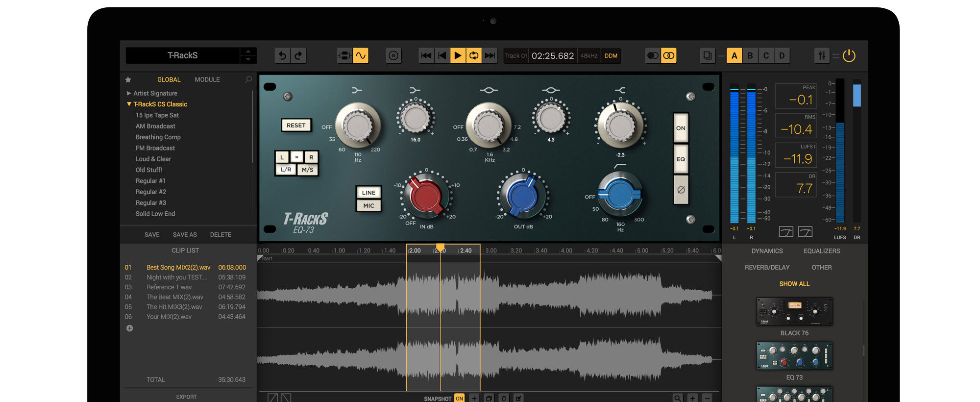Image resolution: width=980 pixels, height=402 pixels.
Task: Show favorite presets star
Action: coord(128,79)
